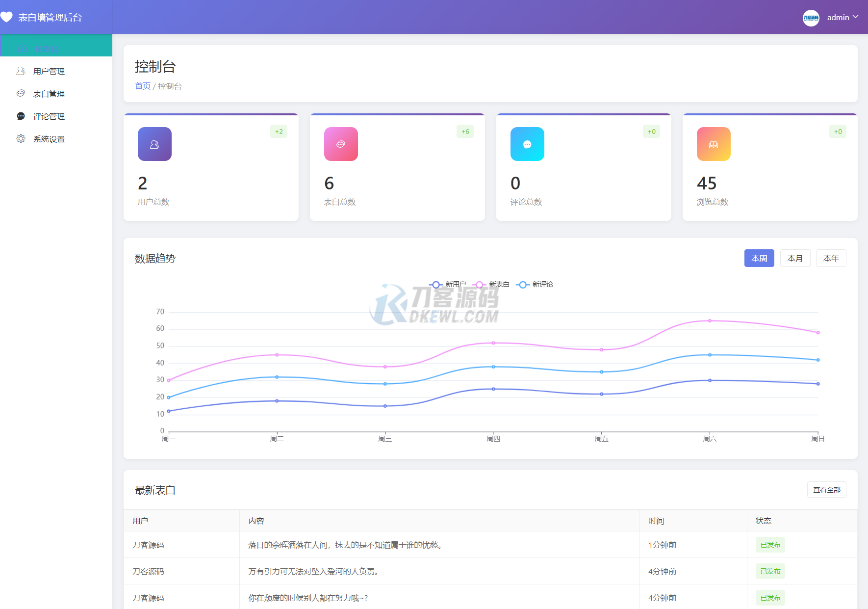Click the orange total views book icon
The width and height of the screenshot is (868, 609).
click(714, 144)
